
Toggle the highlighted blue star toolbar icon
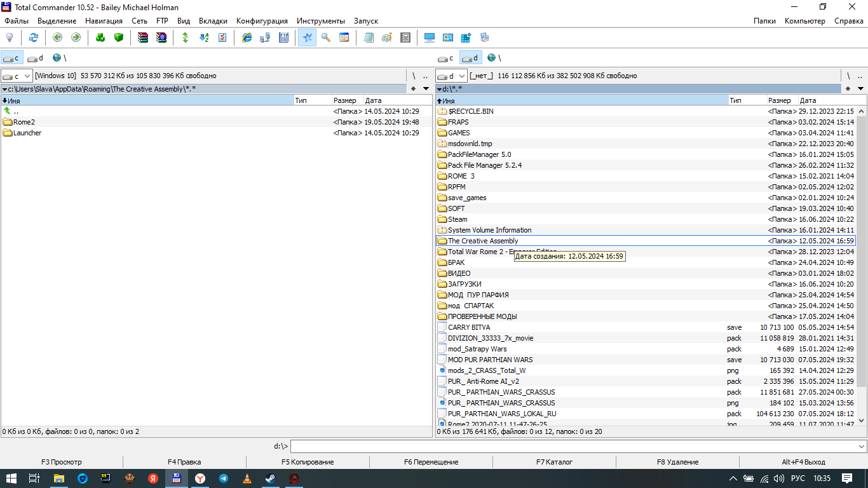click(x=308, y=37)
